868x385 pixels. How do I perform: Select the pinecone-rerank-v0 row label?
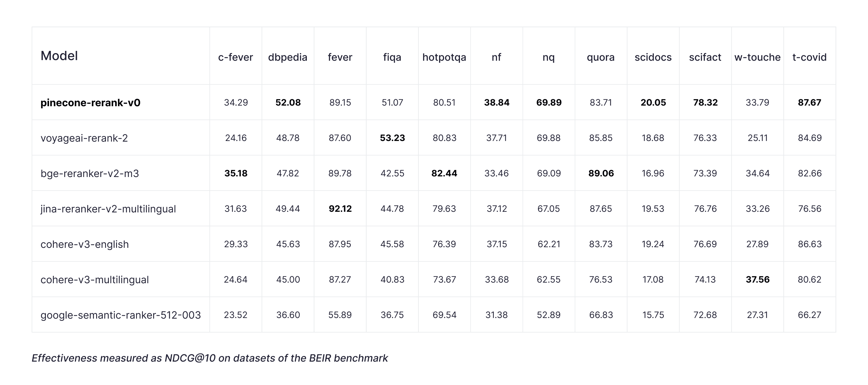click(90, 102)
